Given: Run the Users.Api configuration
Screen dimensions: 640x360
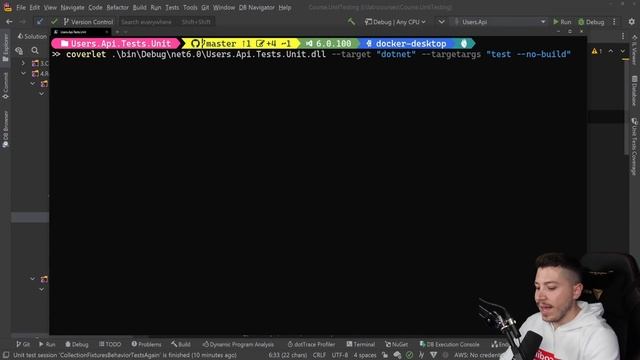Looking at the screenshot, I should tap(562, 22).
